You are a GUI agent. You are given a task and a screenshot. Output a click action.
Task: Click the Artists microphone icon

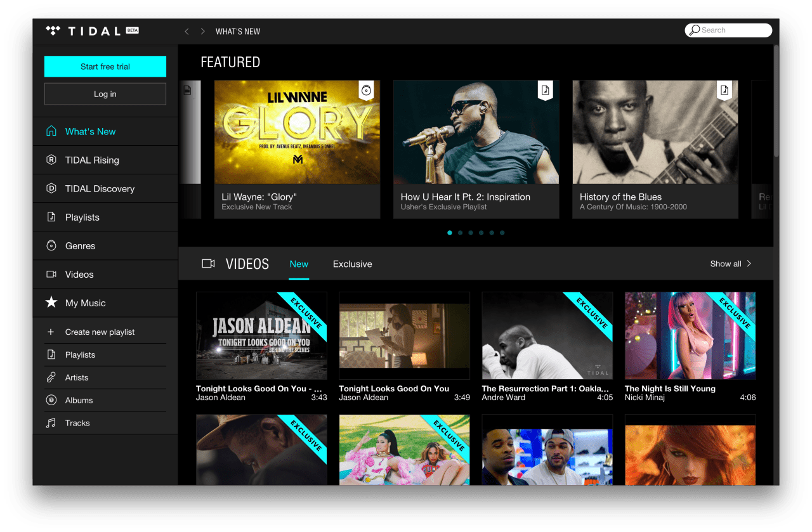pos(51,377)
